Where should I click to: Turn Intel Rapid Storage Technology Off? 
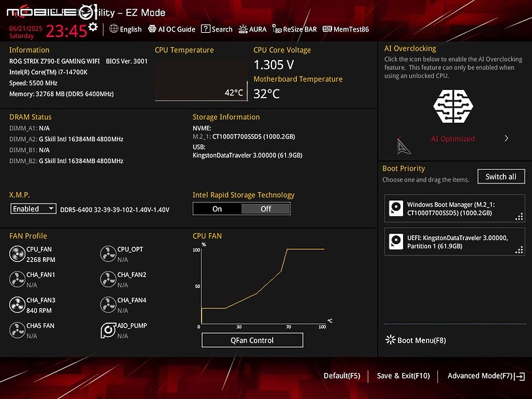(266, 209)
